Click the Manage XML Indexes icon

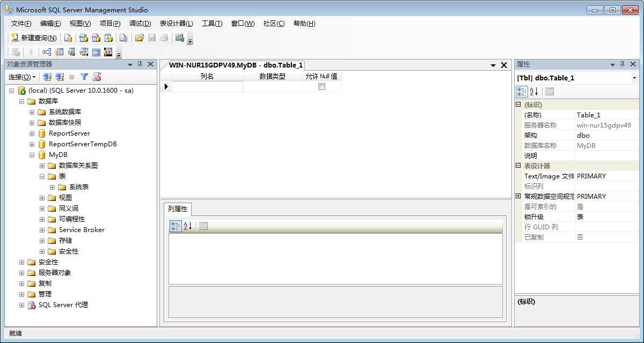(84, 52)
